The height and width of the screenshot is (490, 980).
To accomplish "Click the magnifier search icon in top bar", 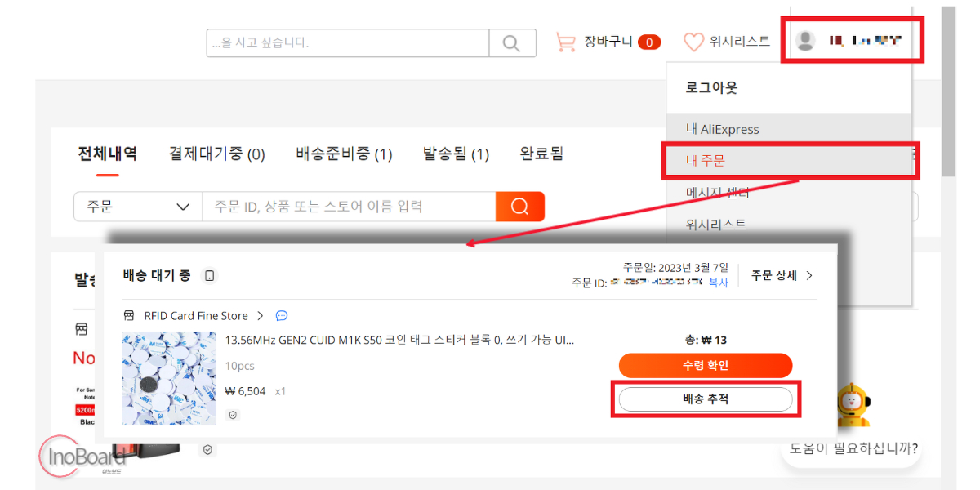I will [512, 43].
